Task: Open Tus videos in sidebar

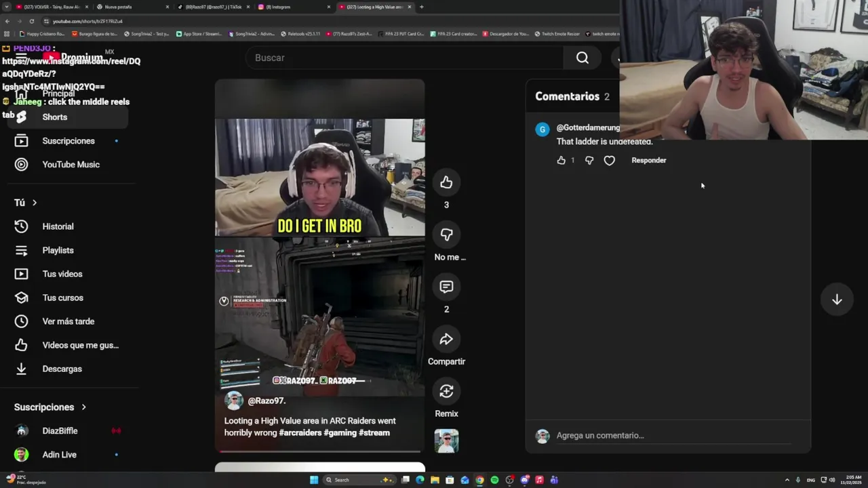Action: [x=68, y=274]
